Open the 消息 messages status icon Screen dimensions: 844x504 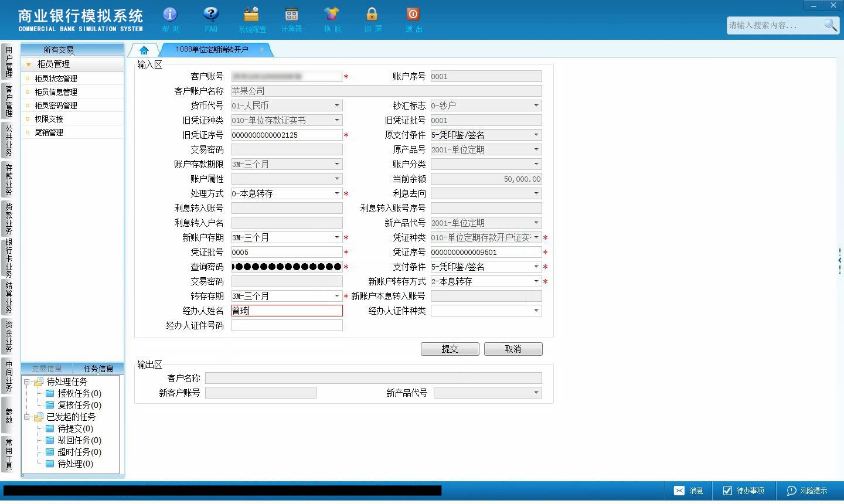coord(688,491)
